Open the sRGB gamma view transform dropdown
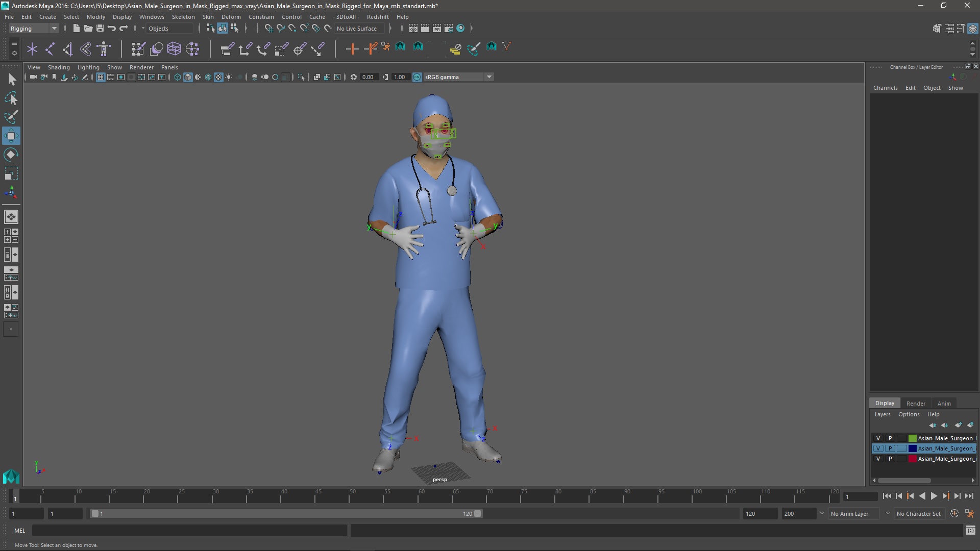The width and height of the screenshot is (980, 551). click(x=458, y=77)
